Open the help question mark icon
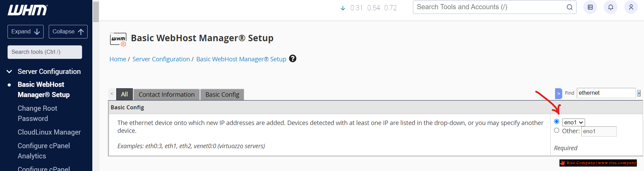Viewport: 644px width, 171px height. [x=293, y=59]
